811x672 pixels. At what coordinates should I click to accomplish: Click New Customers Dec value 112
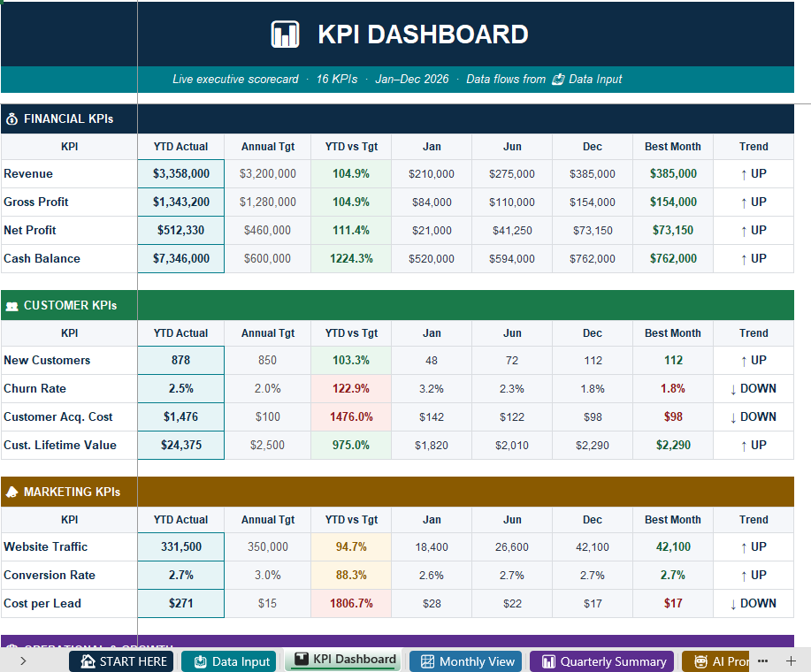[x=593, y=360]
